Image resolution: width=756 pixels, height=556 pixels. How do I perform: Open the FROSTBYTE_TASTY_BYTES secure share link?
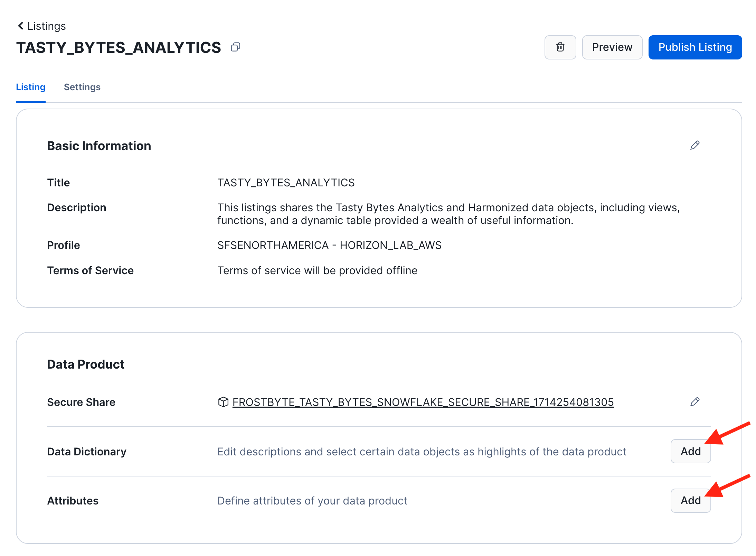click(423, 402)
